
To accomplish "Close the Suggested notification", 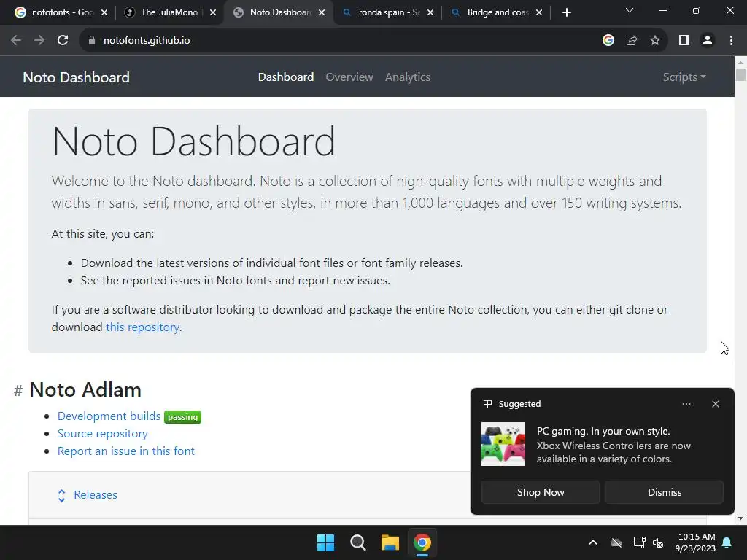I will pos(716,404).
